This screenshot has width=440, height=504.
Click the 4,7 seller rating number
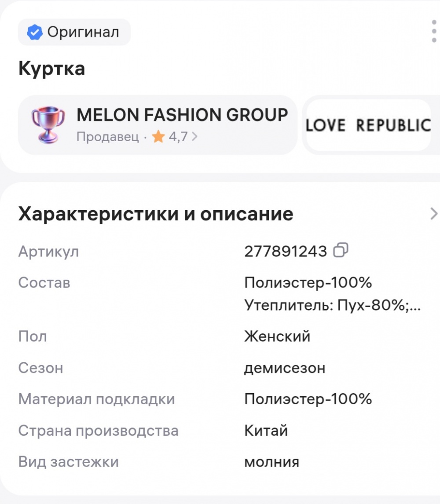point(178,137)
